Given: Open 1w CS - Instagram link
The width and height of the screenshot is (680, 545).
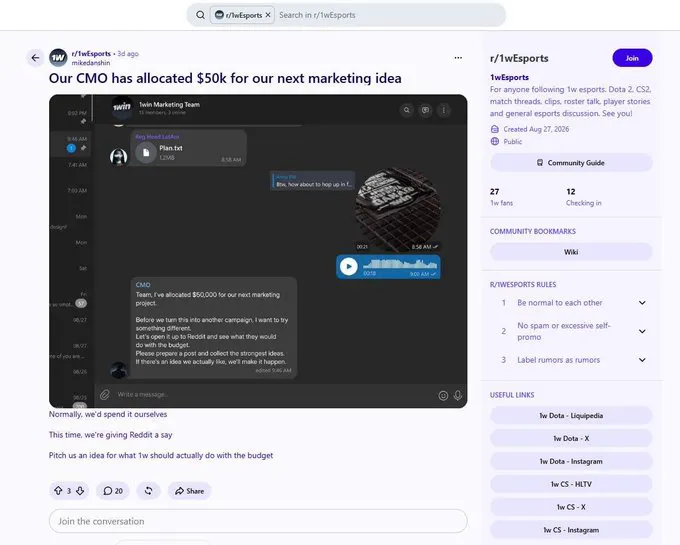Looking at the screenshot, I should [571, 530].
